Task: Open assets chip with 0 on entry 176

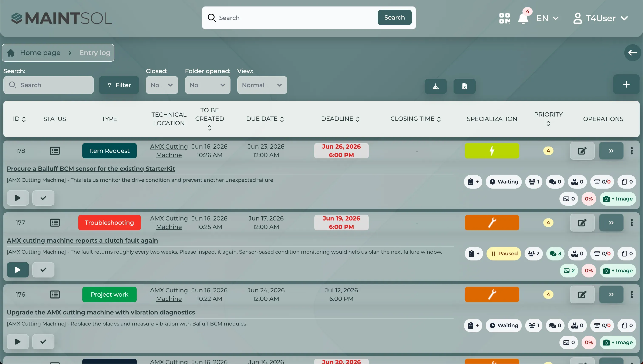Action: coord(577,326)
